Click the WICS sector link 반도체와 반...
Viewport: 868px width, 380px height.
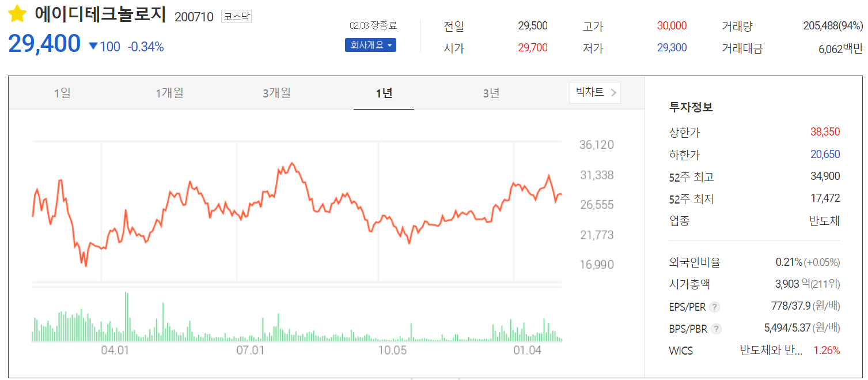click(771, 351)
